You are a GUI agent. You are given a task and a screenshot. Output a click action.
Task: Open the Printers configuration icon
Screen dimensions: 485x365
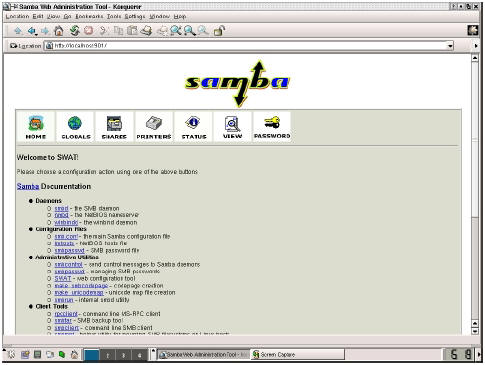(154, 127)
